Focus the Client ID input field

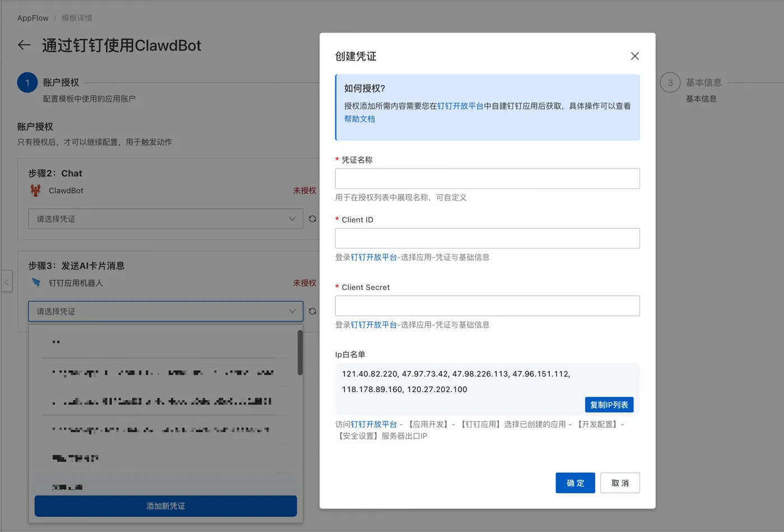tap(487, 238)
